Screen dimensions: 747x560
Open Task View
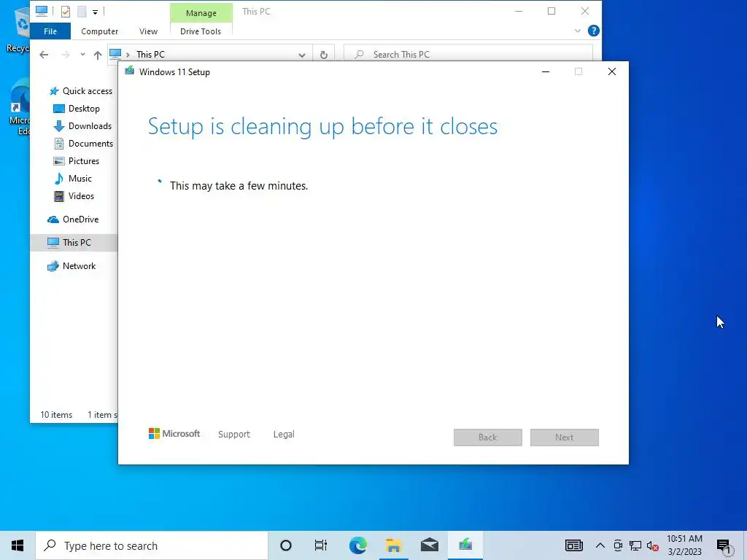[x=321, y=545]
